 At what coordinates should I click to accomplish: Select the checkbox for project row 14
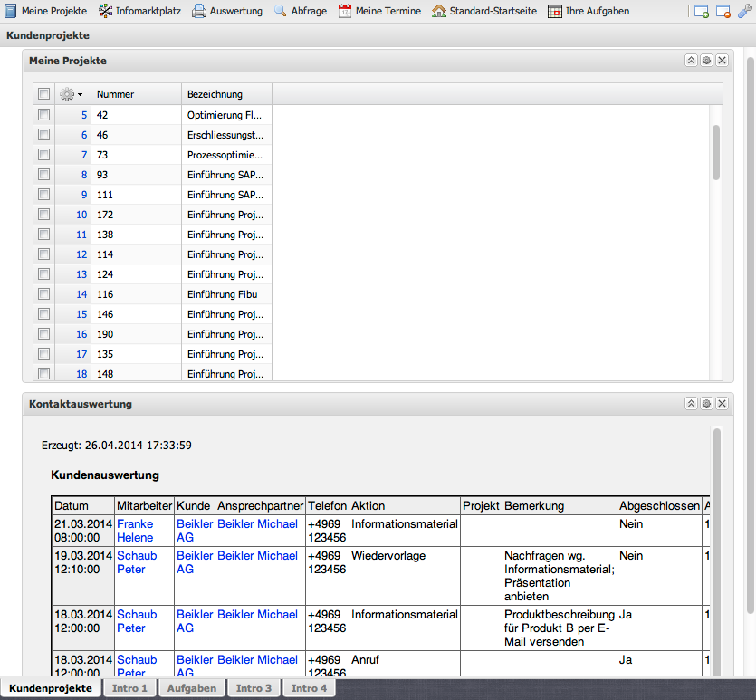(x=43, y=294)
